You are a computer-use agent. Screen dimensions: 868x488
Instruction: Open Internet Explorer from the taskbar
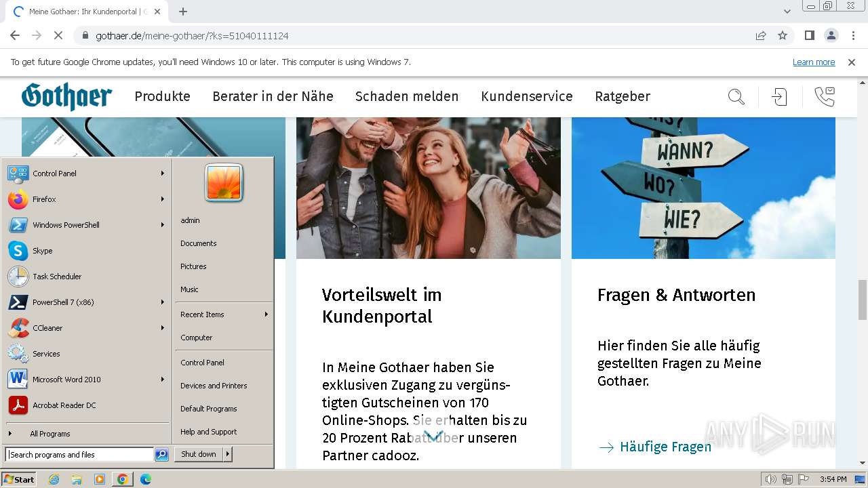(x=54, y=479)
